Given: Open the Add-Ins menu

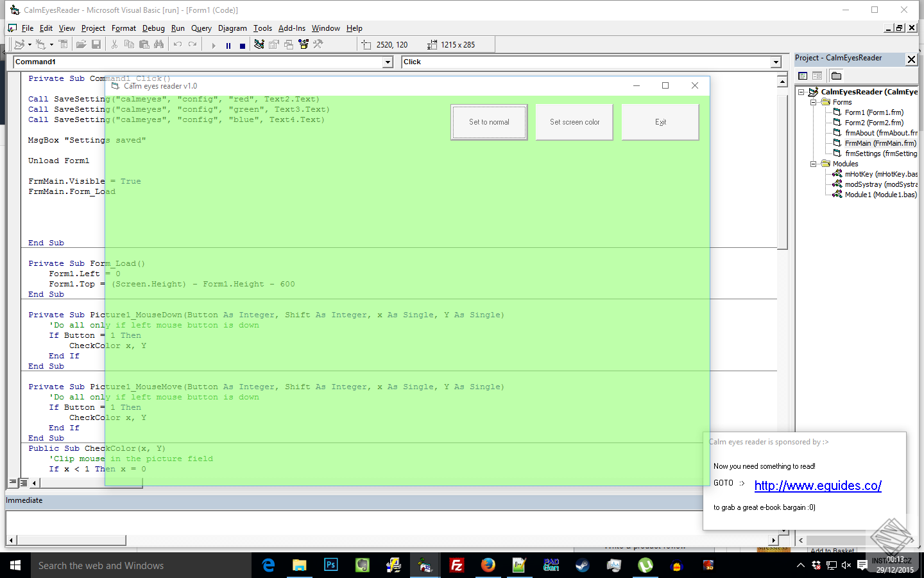Looking at the screenshot, I should pos(291,28).
